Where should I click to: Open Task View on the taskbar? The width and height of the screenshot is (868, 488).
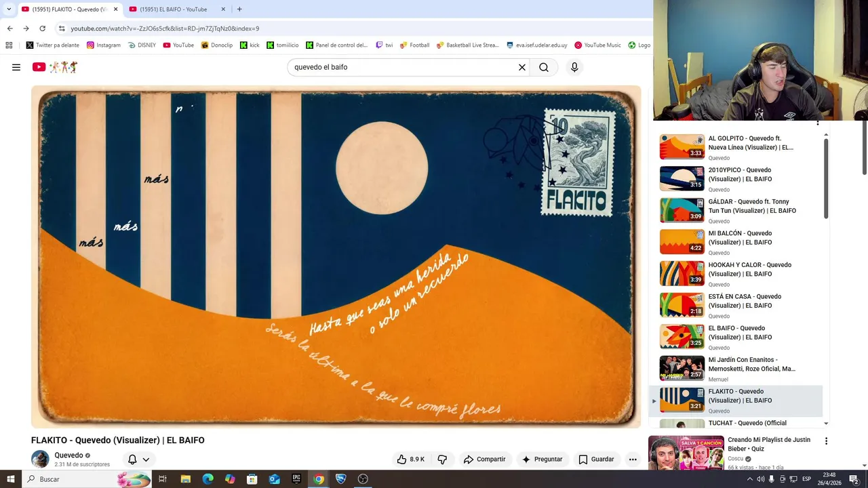click(163, 479)
